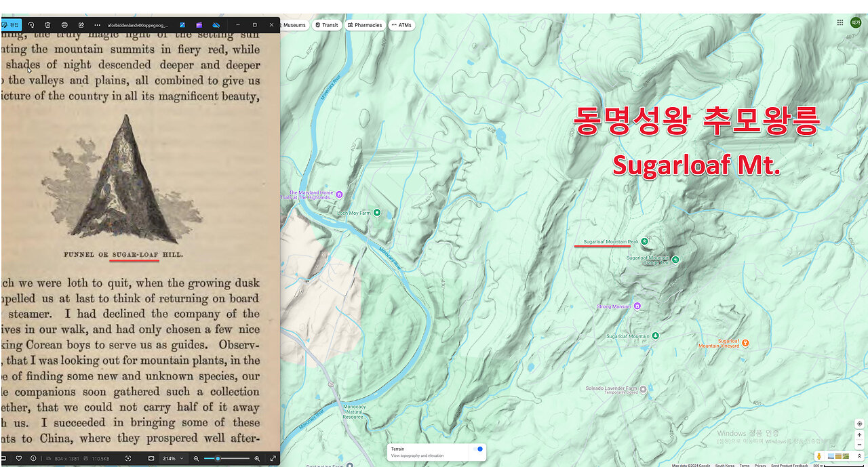Click Sugarloaf Mountain Vineyard marker
The width and height of the screenshot is (868, 467).
[745, 343]
